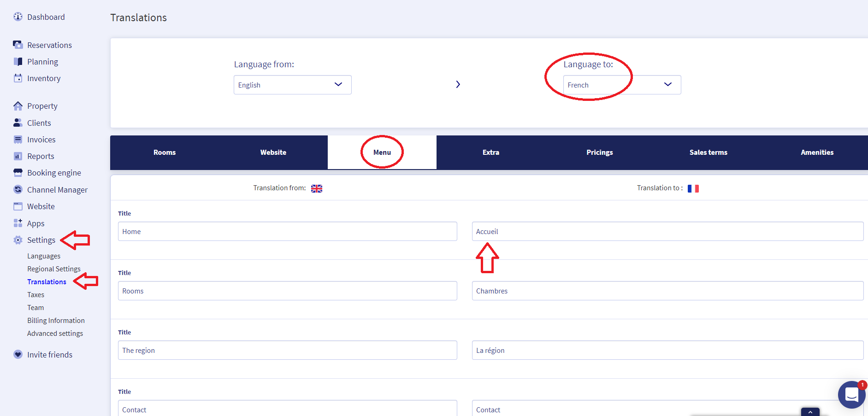Image resolution: width=868 pixels, height=416 pixels.
Task: Open the Language to dropdown
Action: (x=622, y=85)
